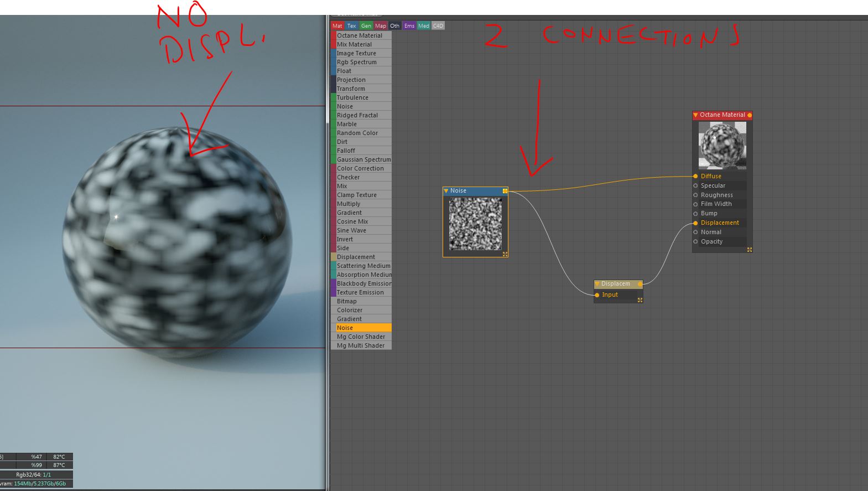868x491 pixels.
Task: Click the Displacement input port on Octane Material
Action: pos(695,223)
